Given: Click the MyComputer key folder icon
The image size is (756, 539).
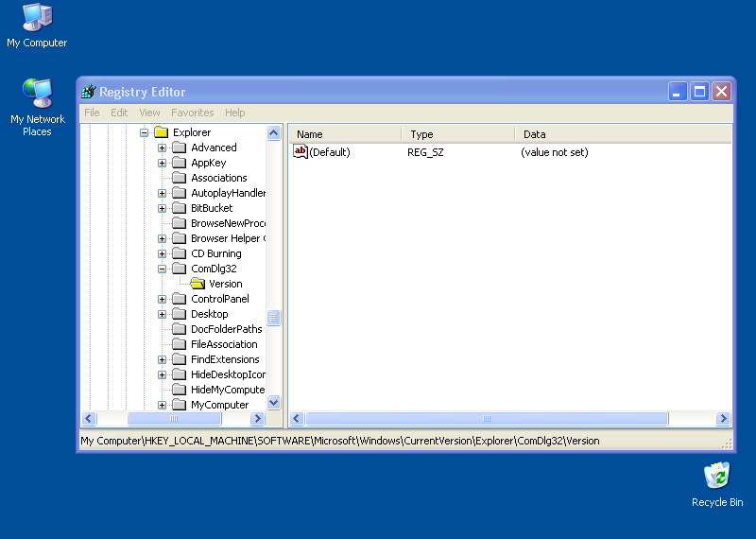Looking at the screenshot, I should pos(180,405).
